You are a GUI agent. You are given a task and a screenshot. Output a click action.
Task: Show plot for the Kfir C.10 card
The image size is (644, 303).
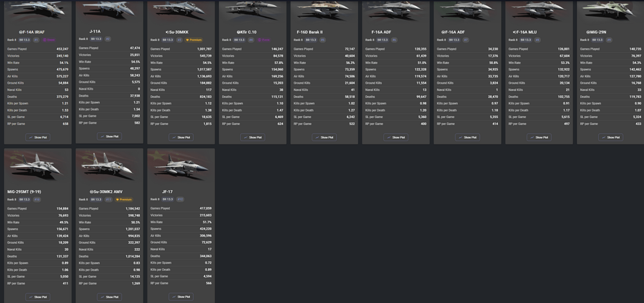(252, 137)
